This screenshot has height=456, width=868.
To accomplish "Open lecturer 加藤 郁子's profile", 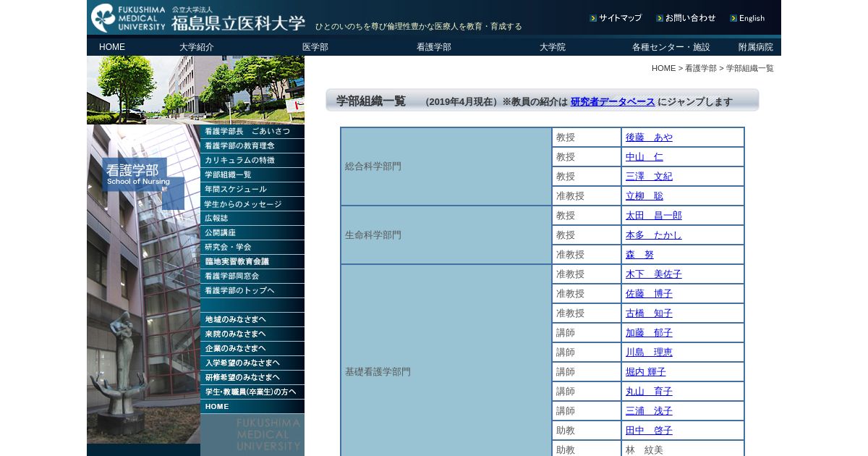I will point(649,333).
